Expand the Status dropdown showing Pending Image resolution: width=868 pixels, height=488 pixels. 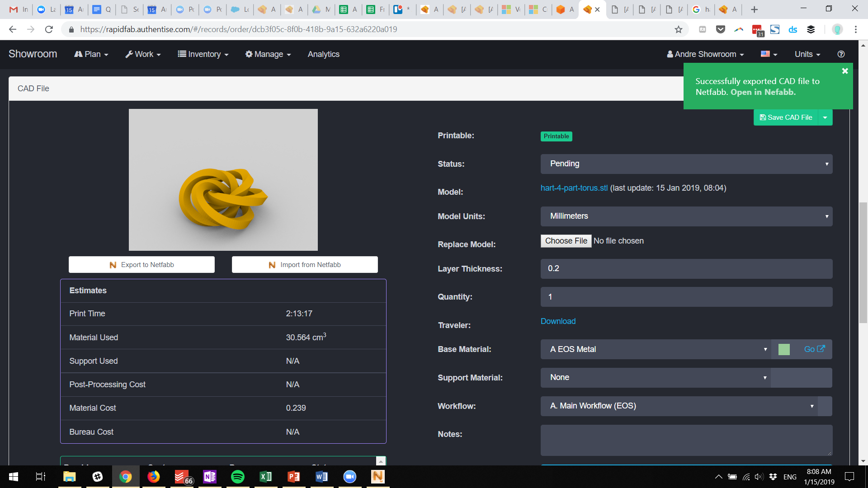coord(686,164)
